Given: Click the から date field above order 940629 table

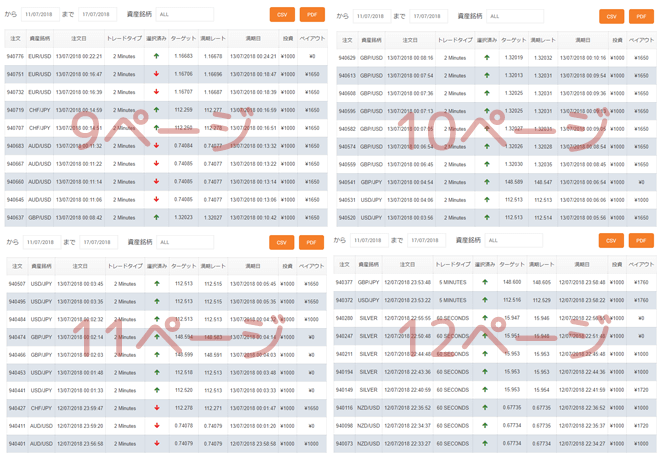Looking at the screenshot, I should tap(372, 16).
